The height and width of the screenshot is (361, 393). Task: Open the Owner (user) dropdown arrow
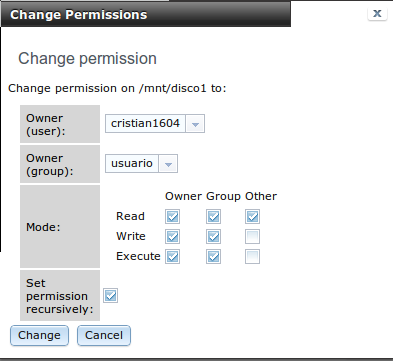pos(195,124)
